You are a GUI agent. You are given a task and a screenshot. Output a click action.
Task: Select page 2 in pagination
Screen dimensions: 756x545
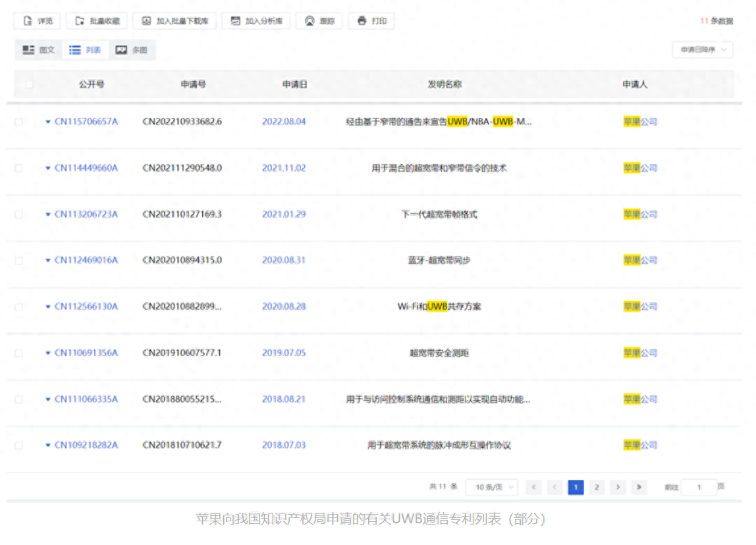(597, 487)
